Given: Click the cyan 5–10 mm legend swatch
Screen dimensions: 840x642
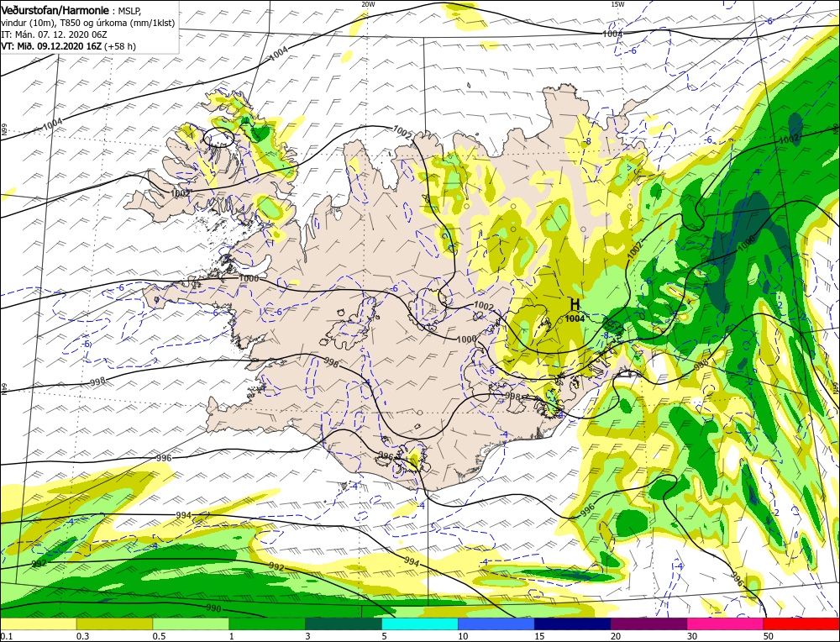Looking at the screenshot, I should pos(419,624).
